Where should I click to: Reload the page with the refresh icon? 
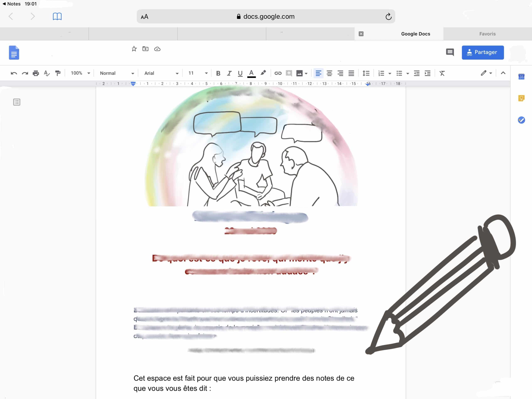(x=388, y=16)
